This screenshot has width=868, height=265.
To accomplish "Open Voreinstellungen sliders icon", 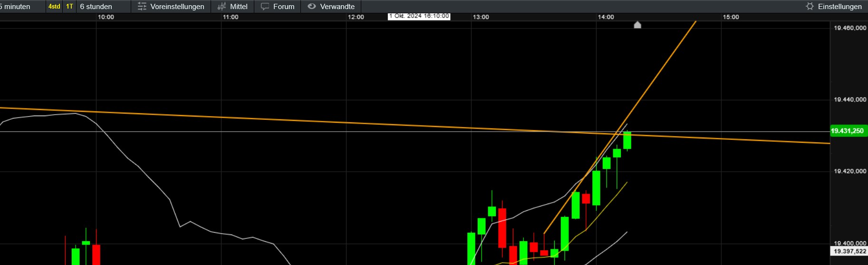I will coord(142,7).
